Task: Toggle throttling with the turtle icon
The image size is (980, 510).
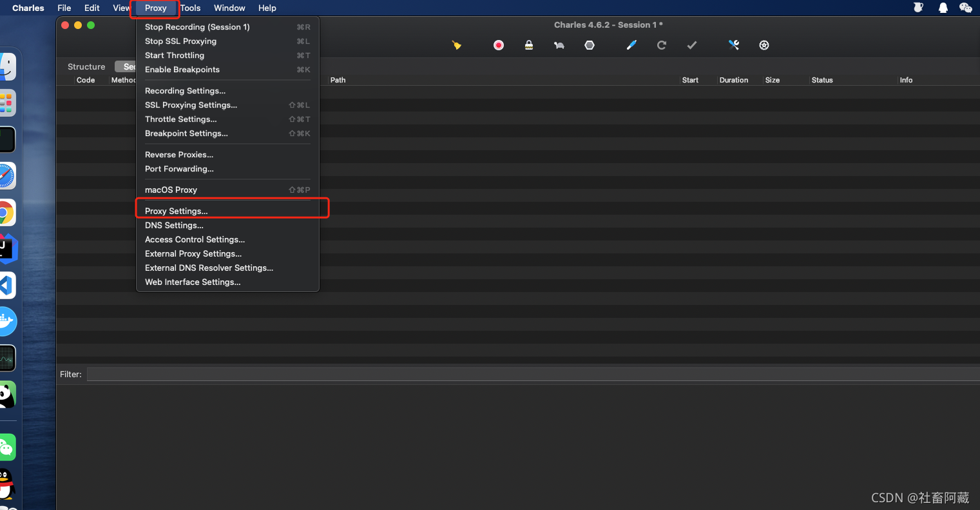Action: pyautogui.click(x=559, y=45)
